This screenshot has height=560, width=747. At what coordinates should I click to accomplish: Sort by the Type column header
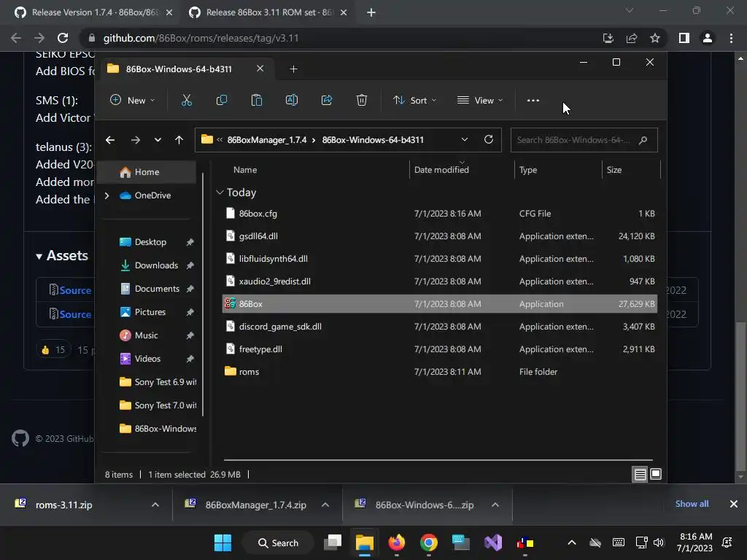click(528, 170)
